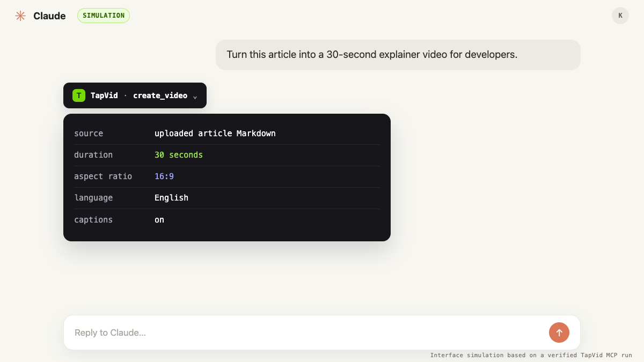The width and height of the screenshot is (644, 362).
Task: Click the user message about explainer video
Action: (398, 55)
